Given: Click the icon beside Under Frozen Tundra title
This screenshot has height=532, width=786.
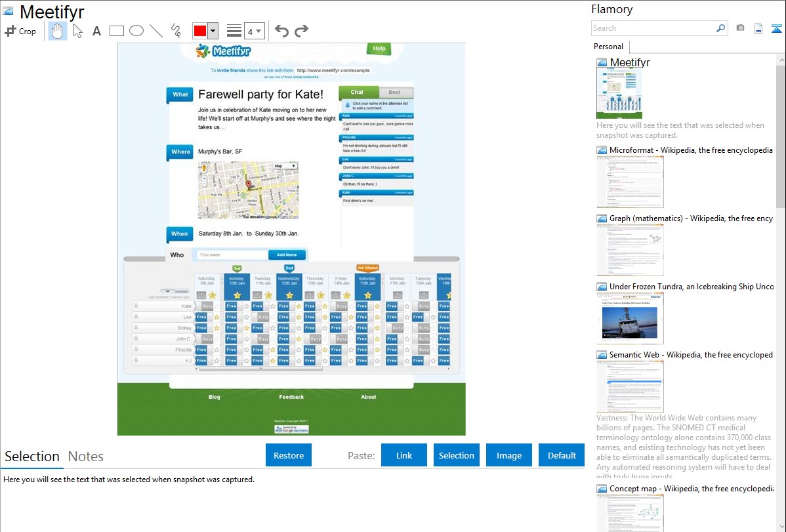Looking at the screenshot, I should (x=602, y=287).
